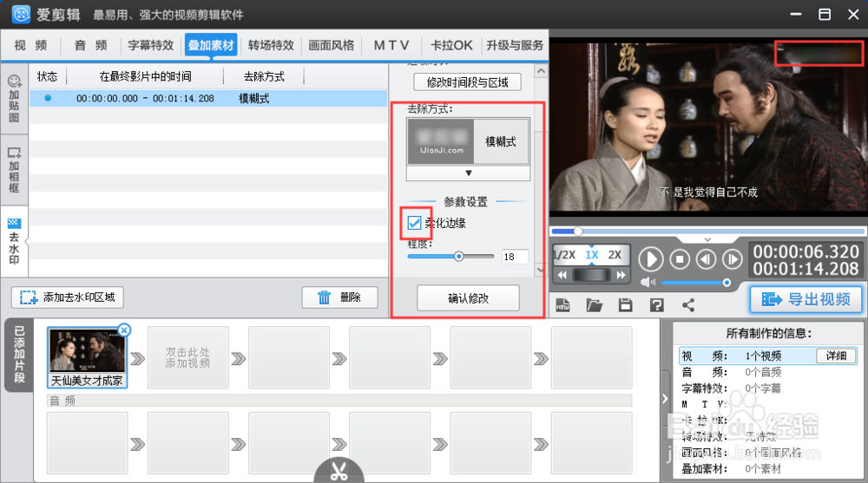Screen dimensions: 868x483
Task: Save the project floppy icon
Action: [x=626, y=305]
